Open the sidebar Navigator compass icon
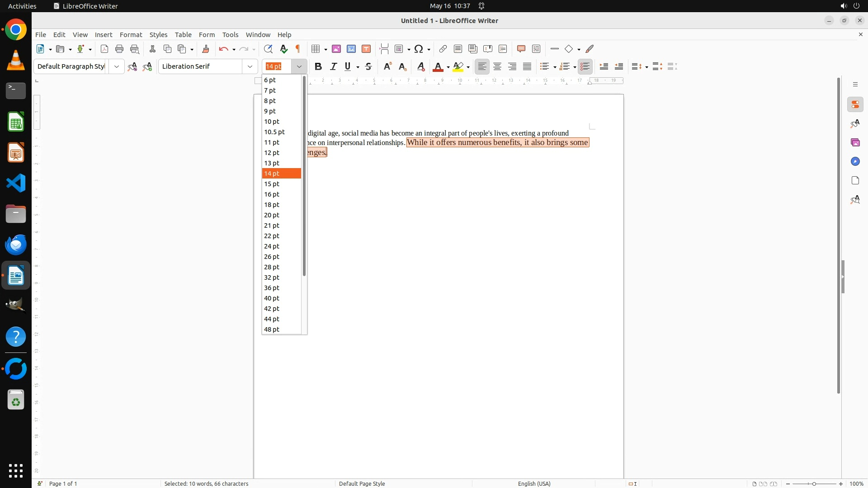868x488 pixels. pyautogui.click(x=855, y=161)
